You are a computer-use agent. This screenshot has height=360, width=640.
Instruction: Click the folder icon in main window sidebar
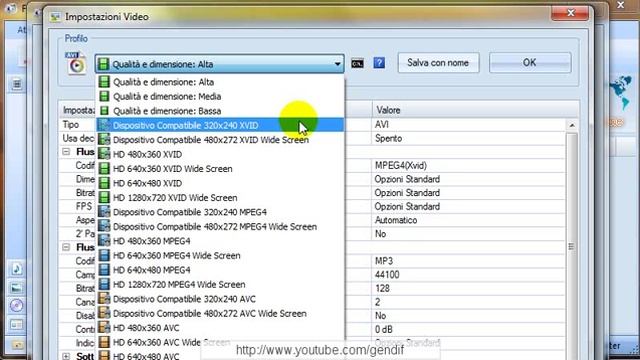pos(17,345)
